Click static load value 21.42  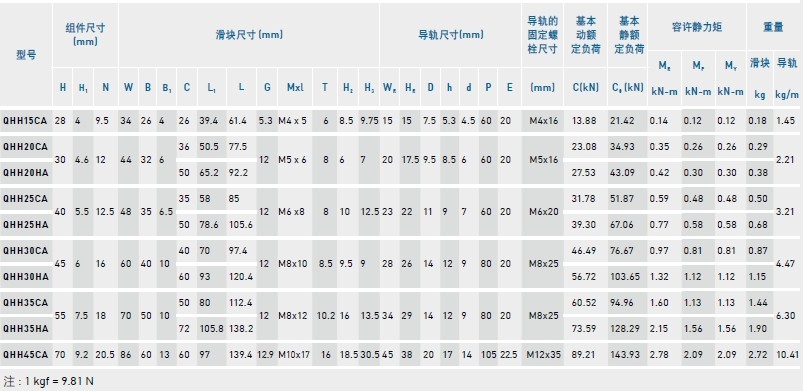622,121
